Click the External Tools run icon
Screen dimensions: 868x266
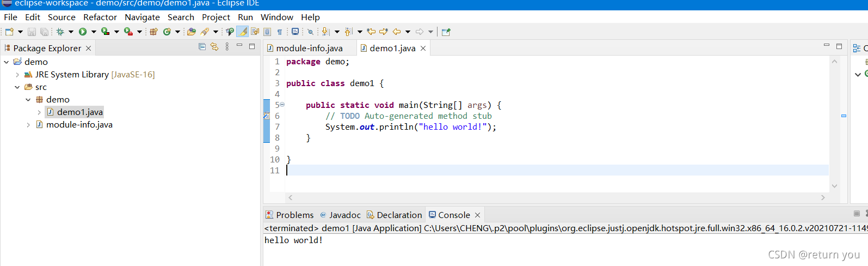pos(128,32)
